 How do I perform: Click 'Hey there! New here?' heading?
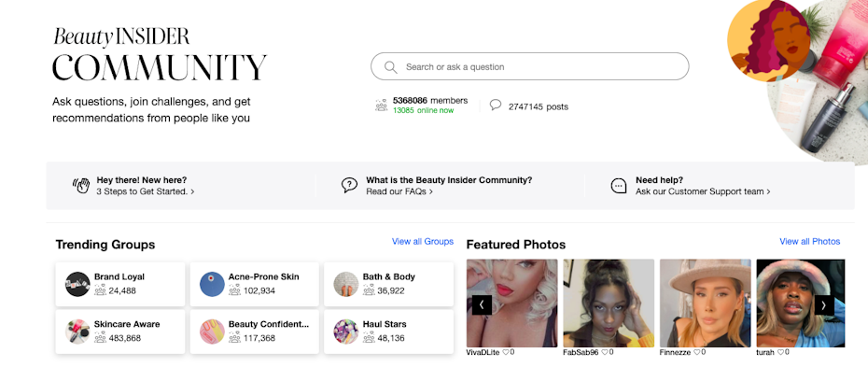coord(142,180)
